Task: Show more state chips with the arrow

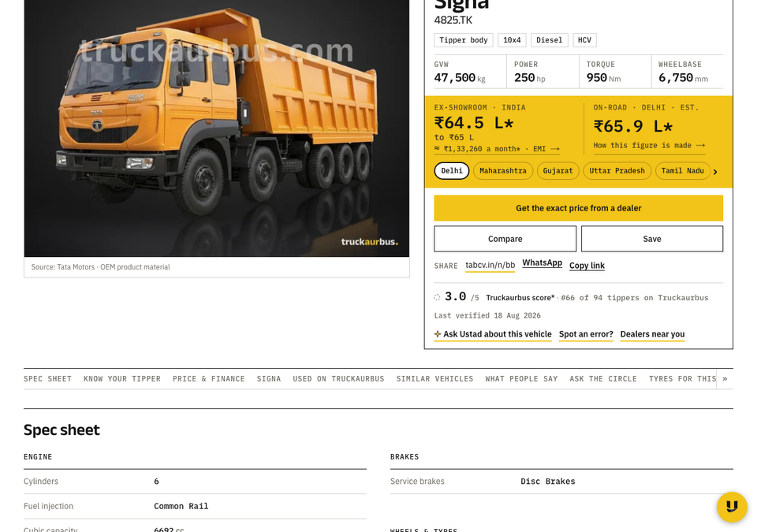Action: [715, 171]
